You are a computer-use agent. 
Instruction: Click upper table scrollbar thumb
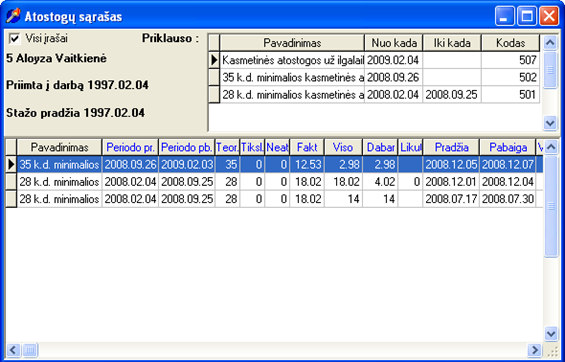[550, 70]
